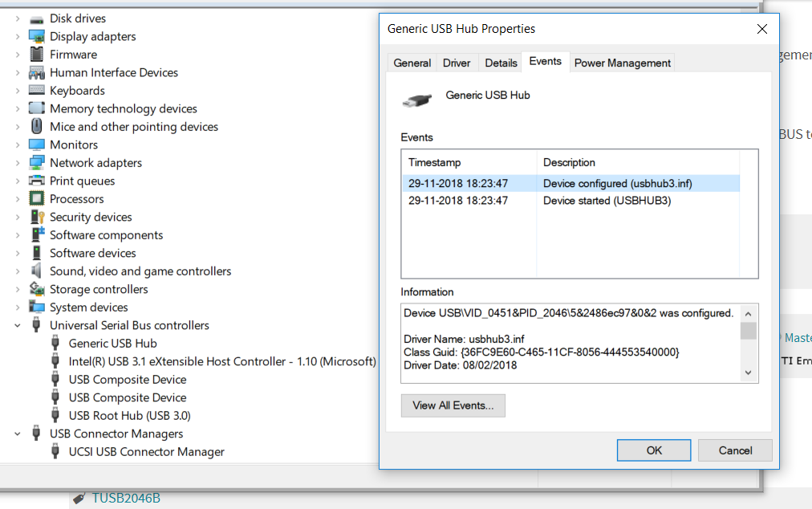Collapse the Universal Serial Bus controllers node

tap(18, 325)
